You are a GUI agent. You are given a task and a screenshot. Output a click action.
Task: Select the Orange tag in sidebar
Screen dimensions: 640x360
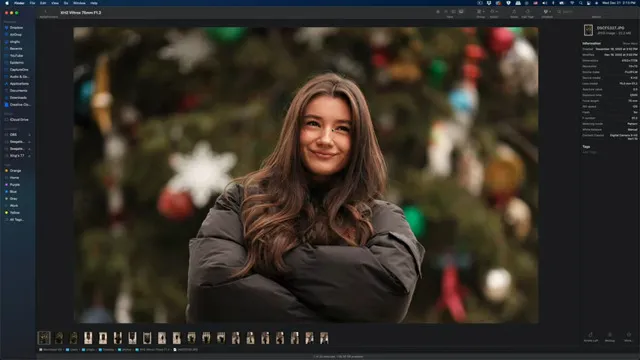(15, 171)
